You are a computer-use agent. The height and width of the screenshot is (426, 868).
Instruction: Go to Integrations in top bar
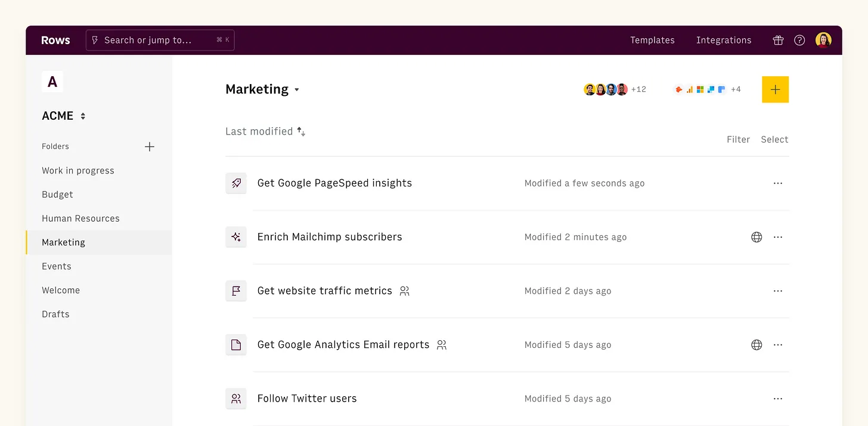click(x=724, y=41)
